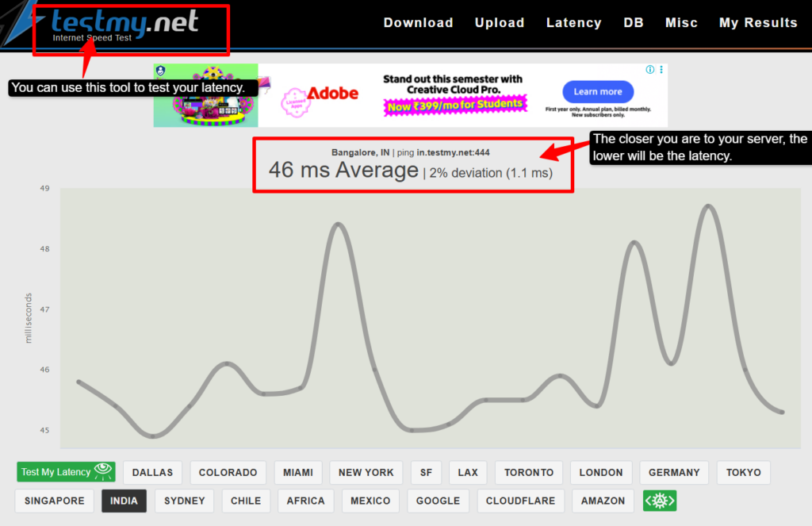Select the LONDON server

point(601,473)
